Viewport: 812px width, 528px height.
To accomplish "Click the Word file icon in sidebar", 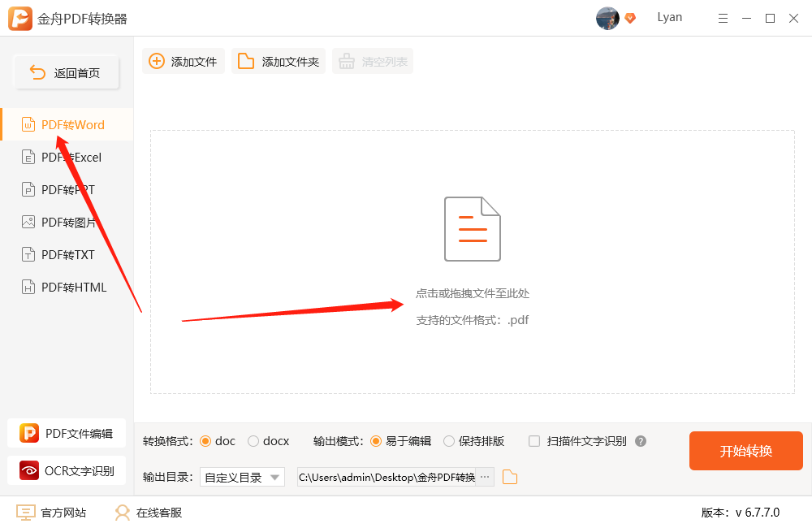I will pos(28,125).
